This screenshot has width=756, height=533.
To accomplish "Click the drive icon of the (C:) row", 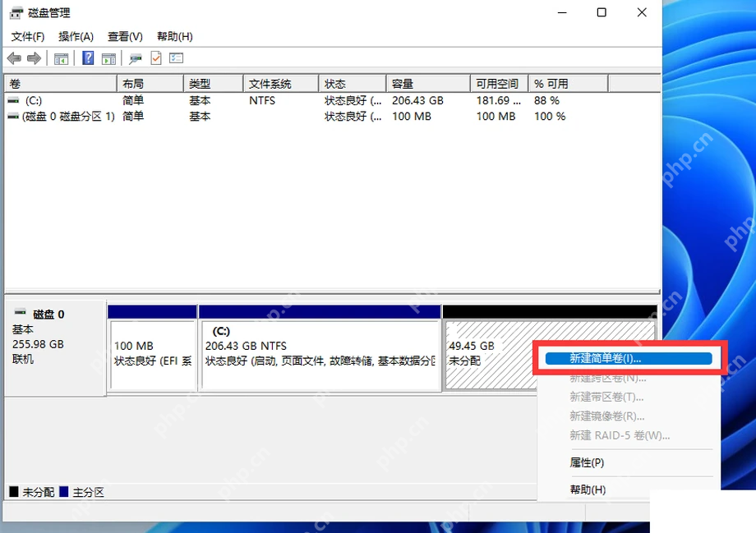I will (x=13, y=100).
